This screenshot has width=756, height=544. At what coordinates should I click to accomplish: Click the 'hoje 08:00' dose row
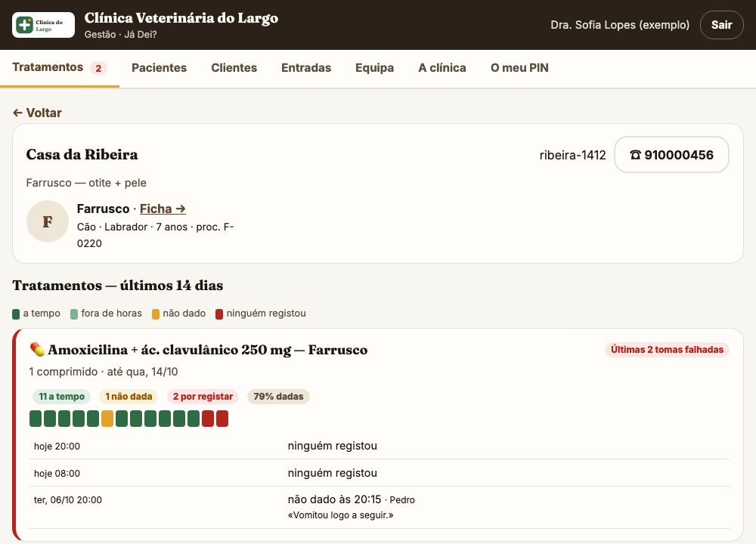click(x=380, y=473)
